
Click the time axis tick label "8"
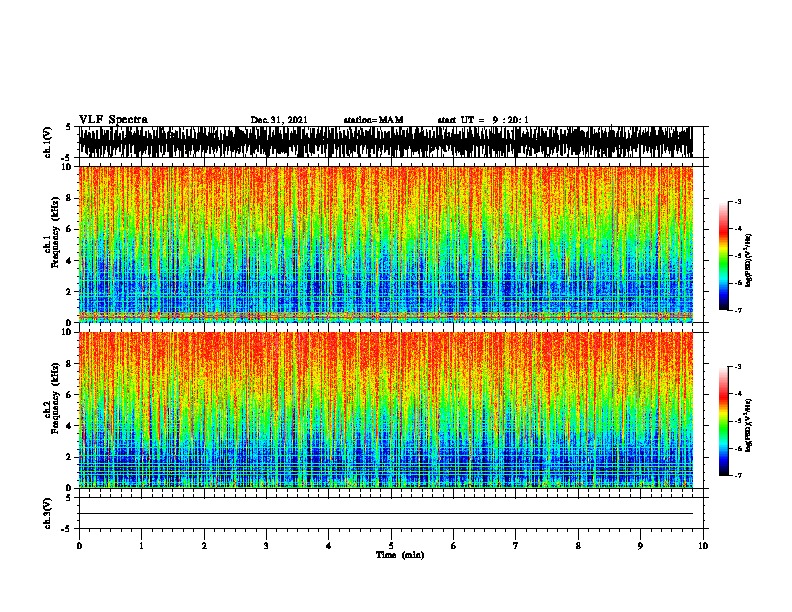(x=578, y=546)
